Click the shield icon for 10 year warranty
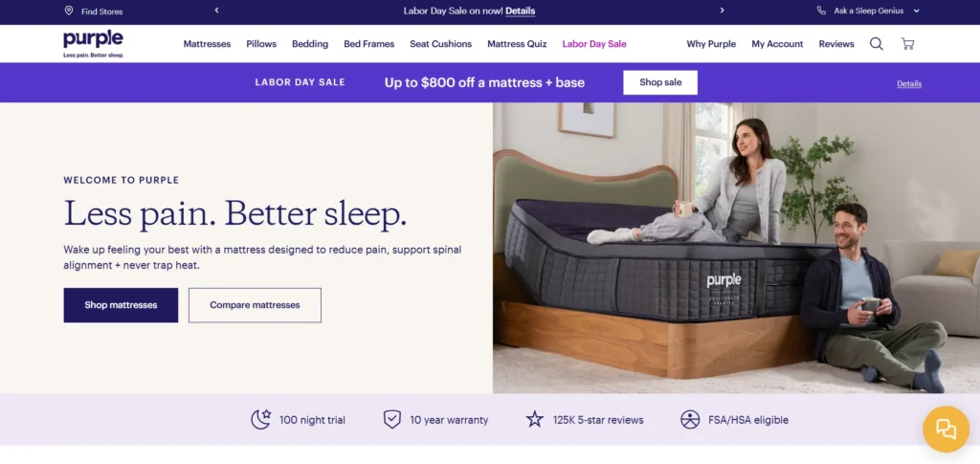 (391, 420)
